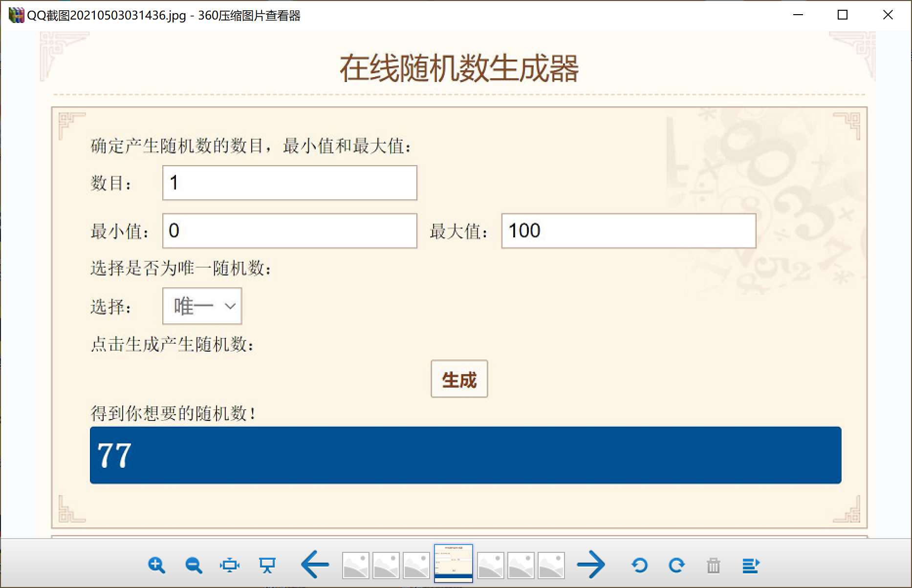This screenshot has height=588, width=912.
Task: Maximize the image viewer window
Action: [x=843, y=15]
